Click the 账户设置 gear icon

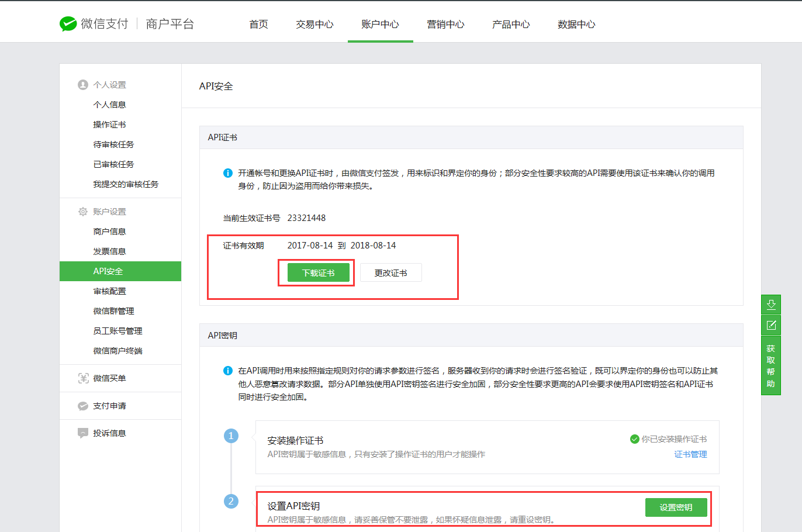pyautogui.click(x=83, y=212)
